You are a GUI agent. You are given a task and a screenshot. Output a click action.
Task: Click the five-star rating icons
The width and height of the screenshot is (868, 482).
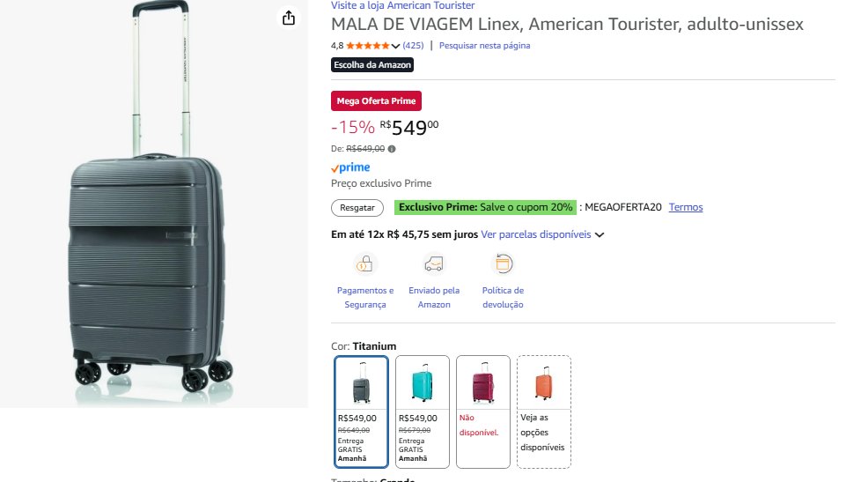tap(367, 46)
